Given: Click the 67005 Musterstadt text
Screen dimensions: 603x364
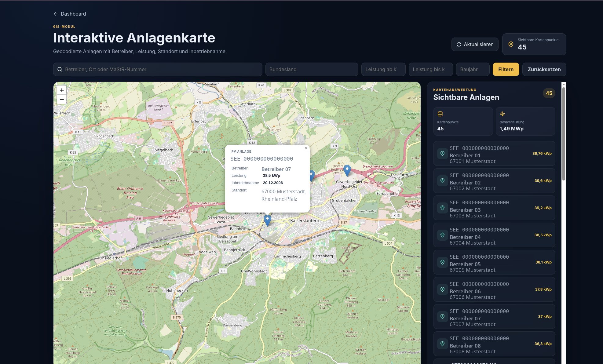Looking at the screenshot, I should click(472, 270).
